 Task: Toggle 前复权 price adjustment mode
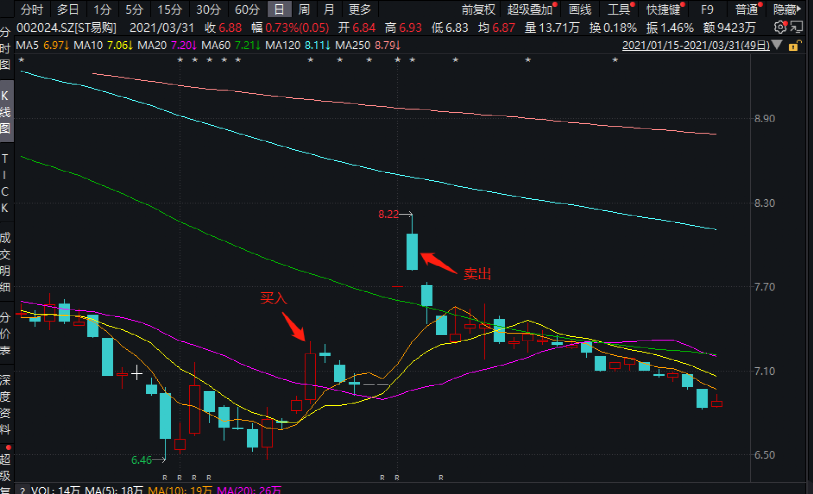478,9
